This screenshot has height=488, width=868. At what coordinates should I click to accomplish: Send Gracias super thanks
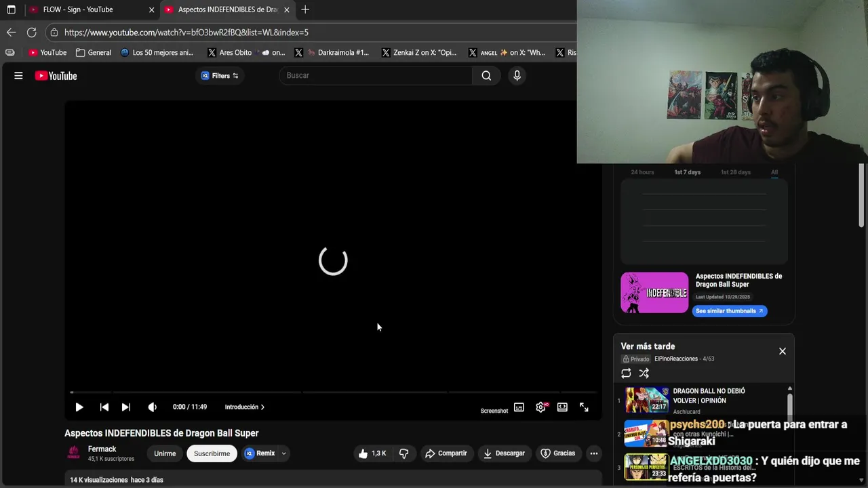pos(557,453)
